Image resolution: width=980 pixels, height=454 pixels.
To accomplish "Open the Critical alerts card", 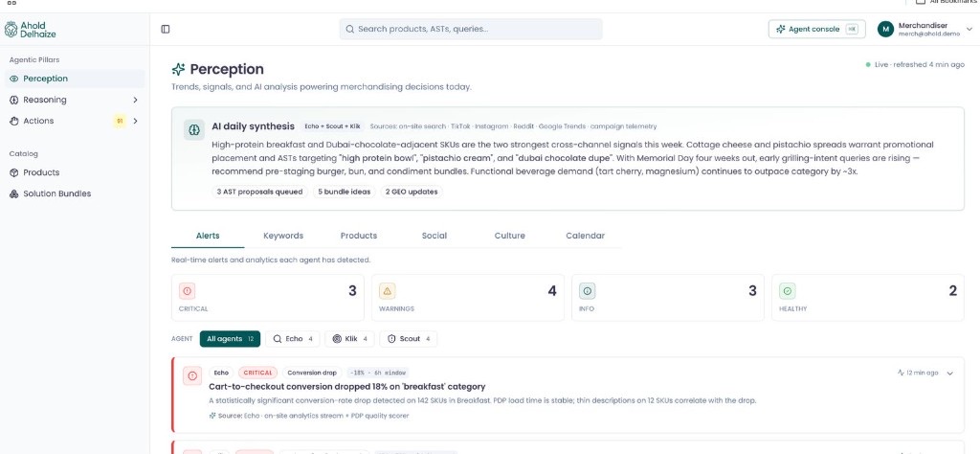I will 268,298.
